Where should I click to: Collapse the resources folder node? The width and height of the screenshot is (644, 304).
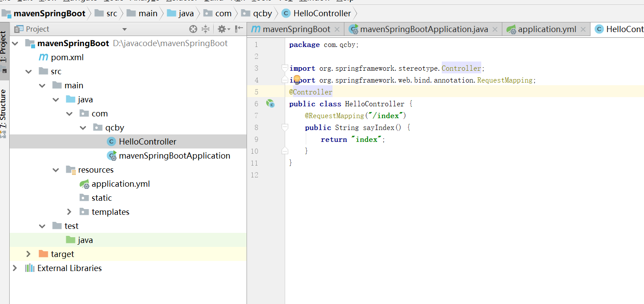click(56, 170)
